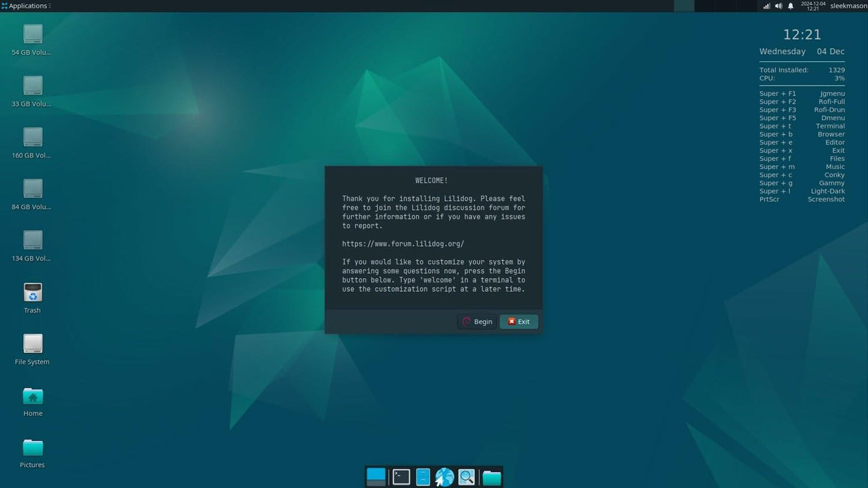
Task: Click the 'Super + m Music' shortcut line
Action: coord(802,166)
